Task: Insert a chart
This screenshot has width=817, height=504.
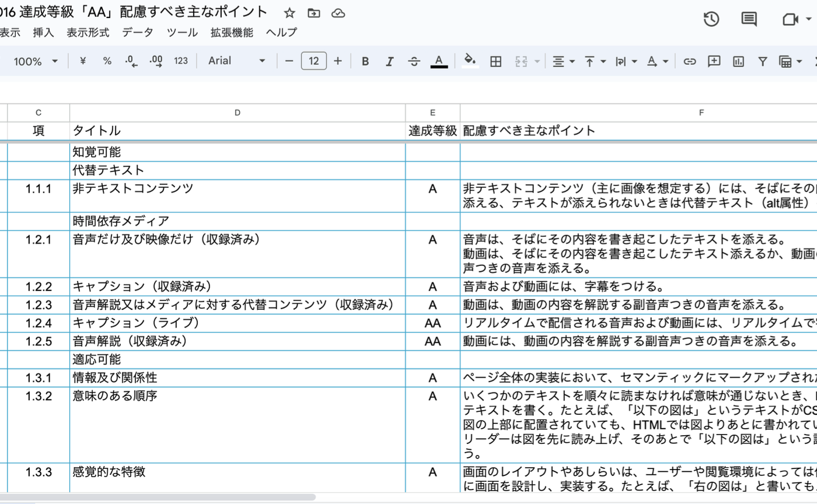Action: pyautogui.click(x=736, y=61)
